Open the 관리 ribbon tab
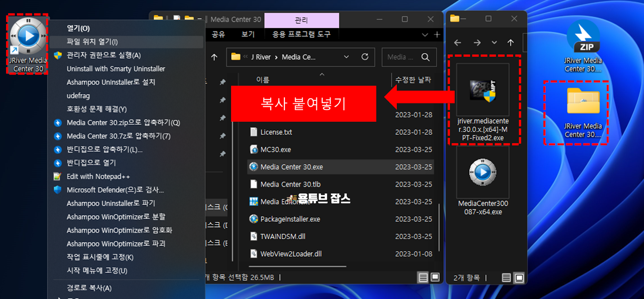 pyautogui.click(x=301, y=20)
